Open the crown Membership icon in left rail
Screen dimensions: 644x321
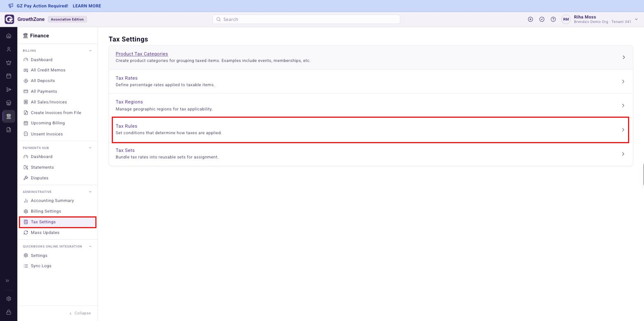pyautogui.click(x=9, y=63)
